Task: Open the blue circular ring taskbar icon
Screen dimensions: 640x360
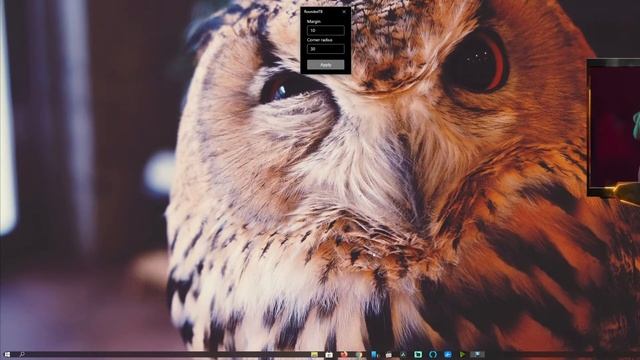Action: click(x=433, y=355)
